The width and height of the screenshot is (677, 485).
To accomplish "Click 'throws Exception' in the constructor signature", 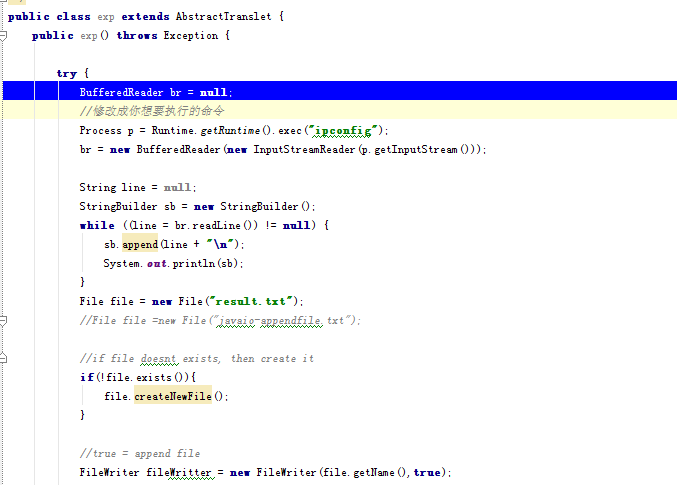I will (x=168, y=35).
